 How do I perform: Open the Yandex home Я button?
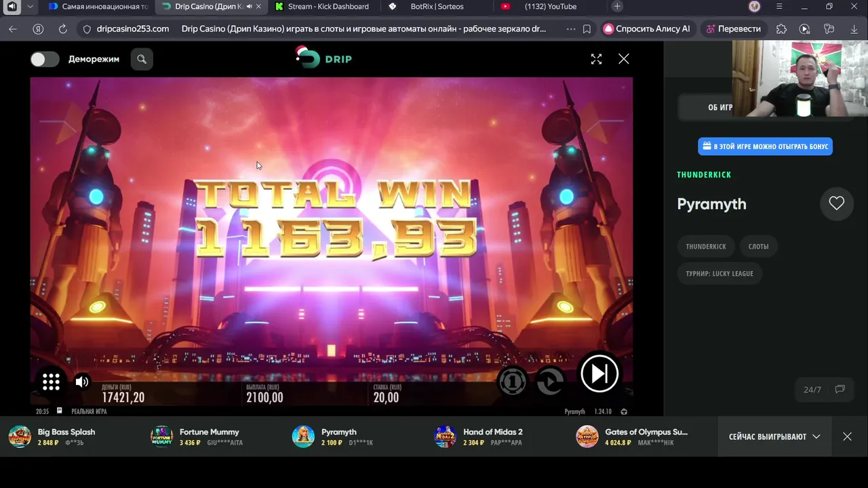coord(39,29)
